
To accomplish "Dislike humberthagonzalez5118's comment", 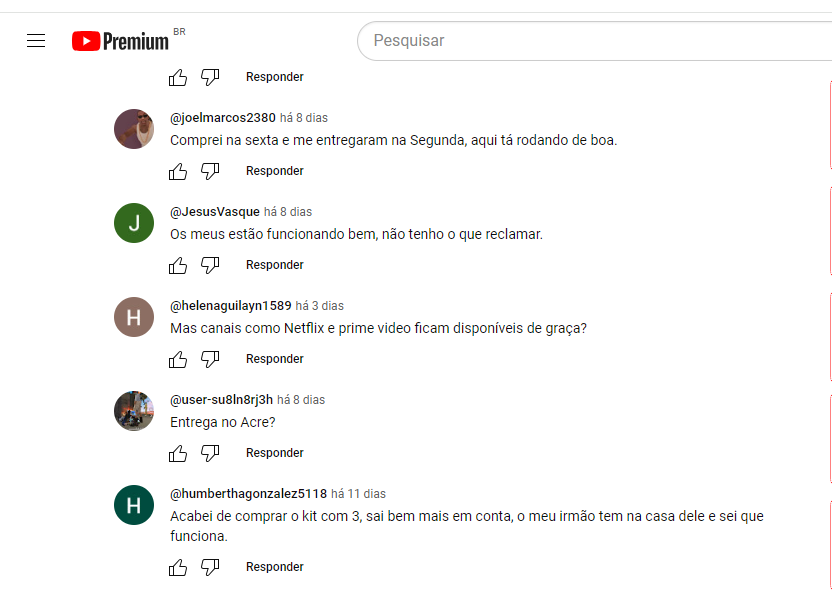I will (210, 567).
